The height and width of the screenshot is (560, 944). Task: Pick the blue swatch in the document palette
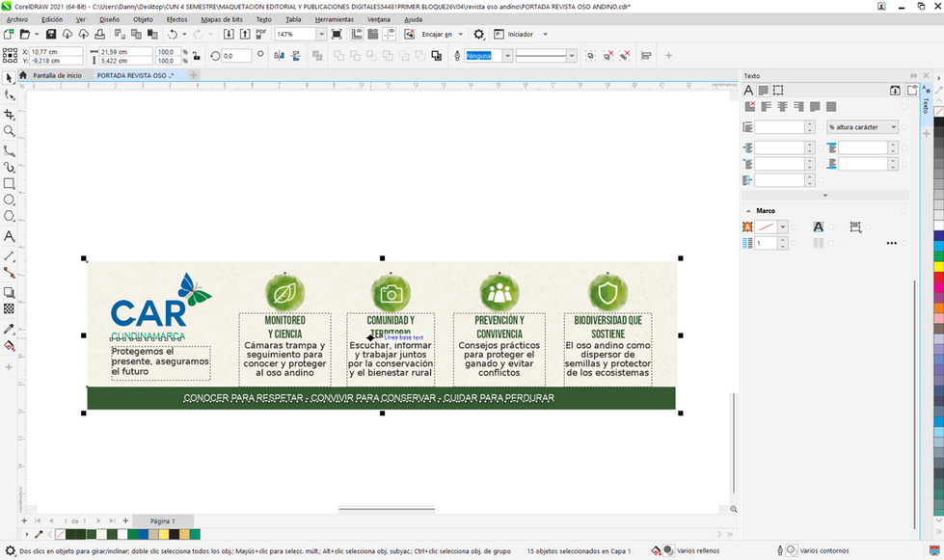143,534
